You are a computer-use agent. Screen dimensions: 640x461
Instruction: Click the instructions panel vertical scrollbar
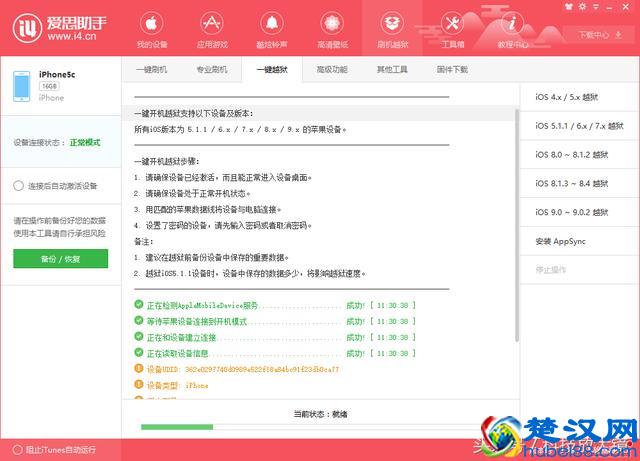point(517,225)
